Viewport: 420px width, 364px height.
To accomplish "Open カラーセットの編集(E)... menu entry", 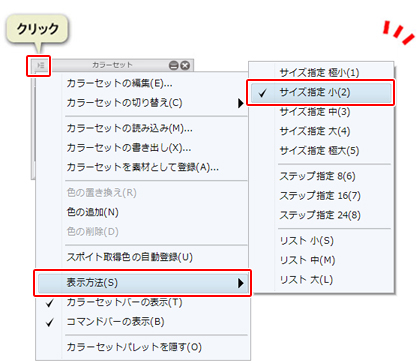I will (x=119, y=83).
